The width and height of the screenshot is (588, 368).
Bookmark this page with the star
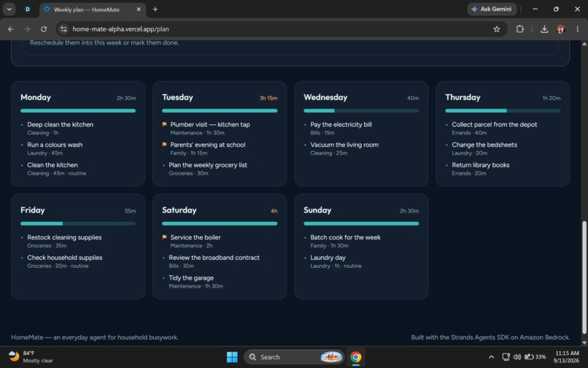497,29
